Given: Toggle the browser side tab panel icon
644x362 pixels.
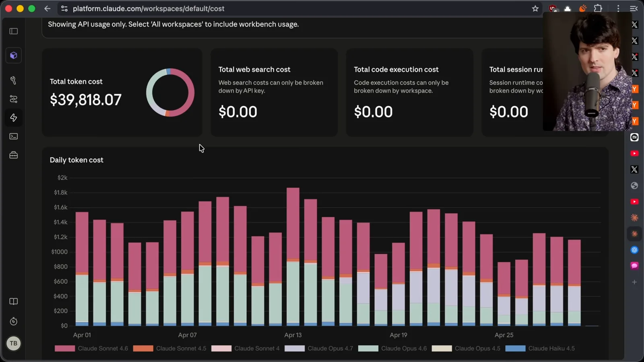Looking at the screenshot, I should pos(634,8).
